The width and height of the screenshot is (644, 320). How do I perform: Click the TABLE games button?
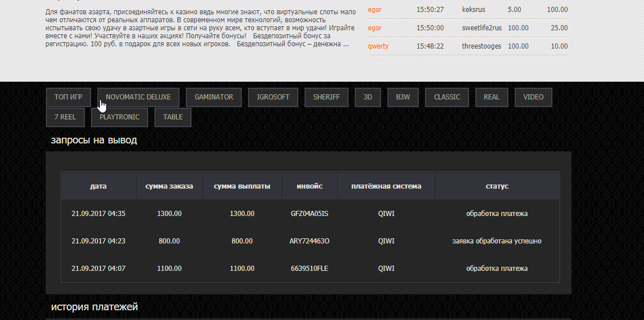[x=173, y=117]
